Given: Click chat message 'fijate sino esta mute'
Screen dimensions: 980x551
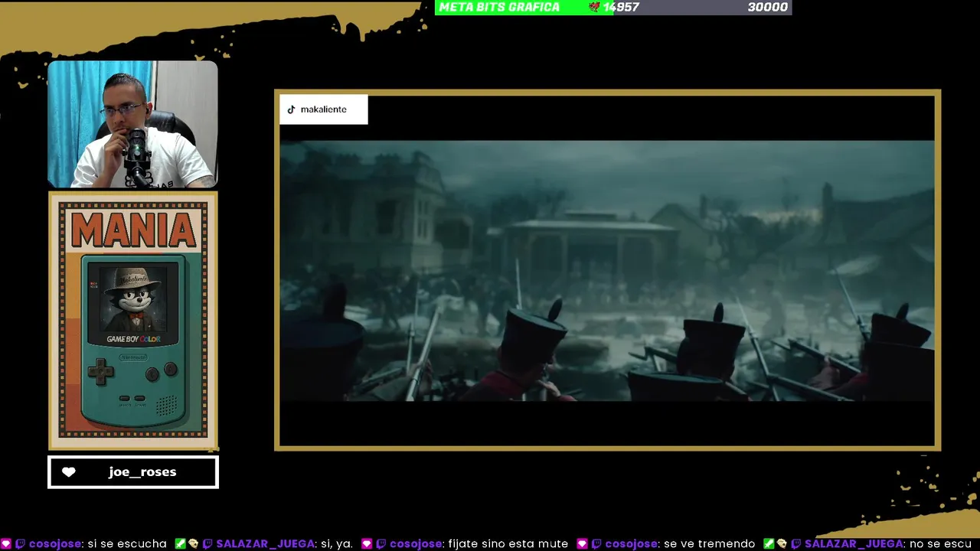Looking at the screenshot, I should pyautogui.click(x=508, y=543).
